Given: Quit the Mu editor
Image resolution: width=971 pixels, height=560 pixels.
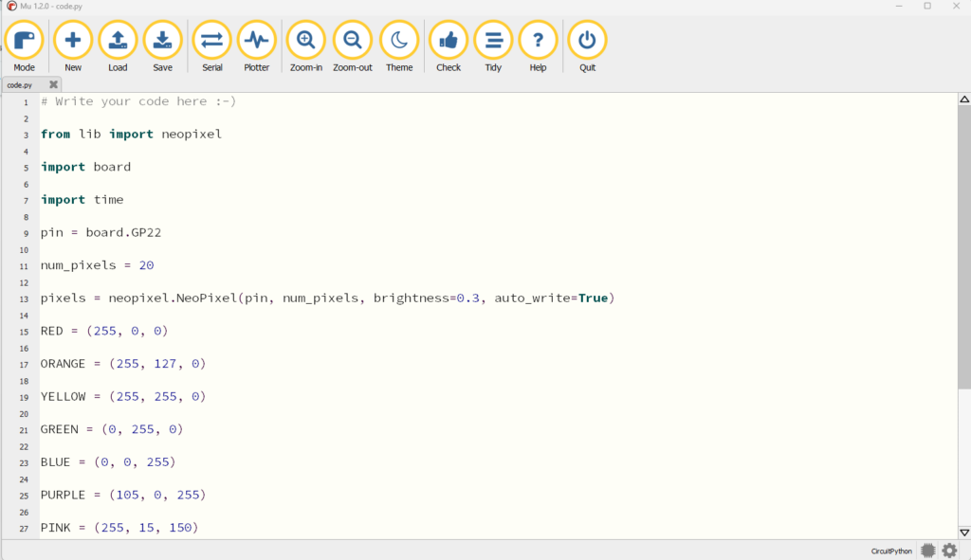Looking at the screenshot, I should click(587, 41).
